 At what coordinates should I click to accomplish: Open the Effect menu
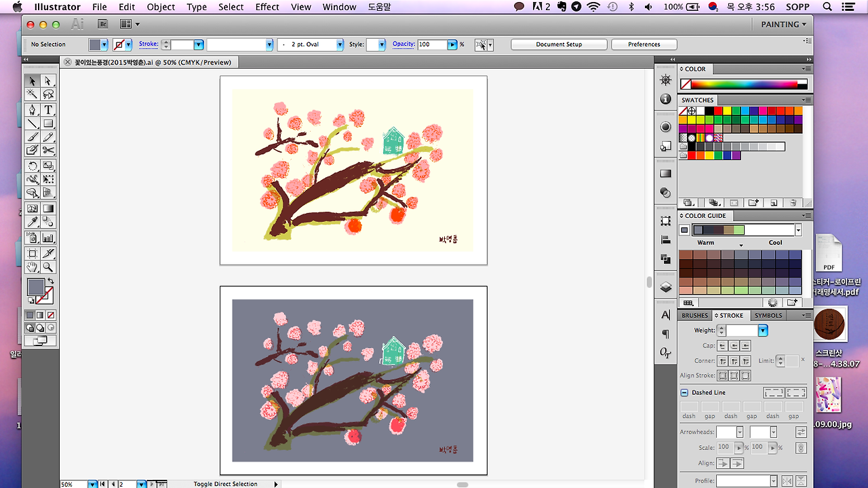click(267, 7)
